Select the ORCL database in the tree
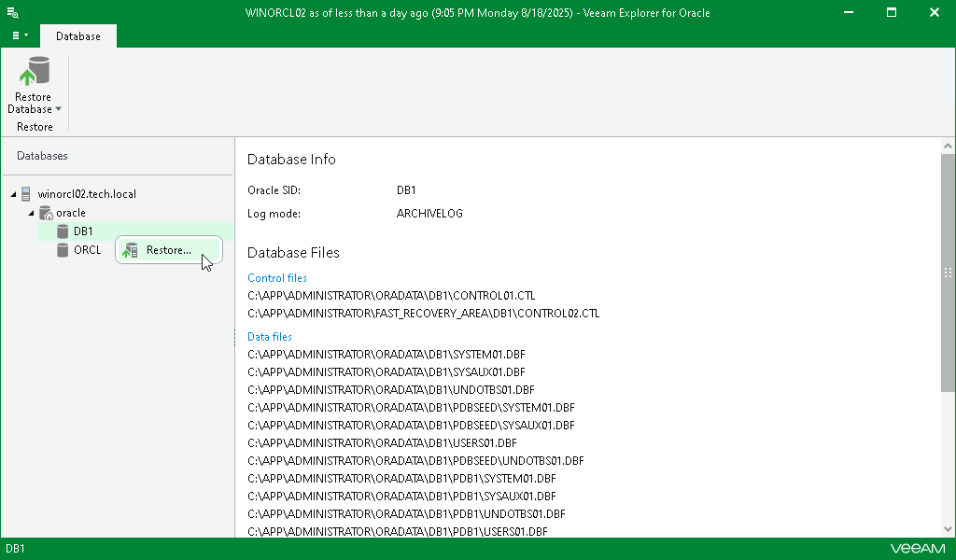The height and width of the screenshot is (560, 956). pos(86,249)
